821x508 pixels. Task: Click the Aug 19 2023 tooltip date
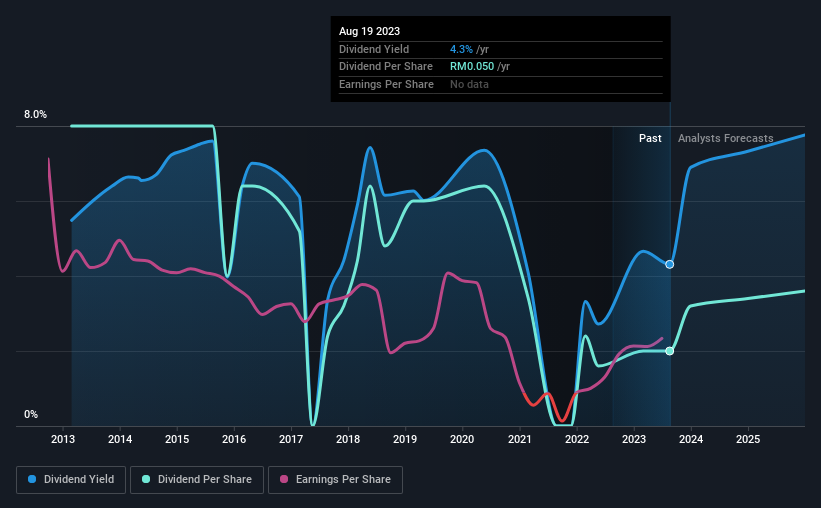click(369, 31)
